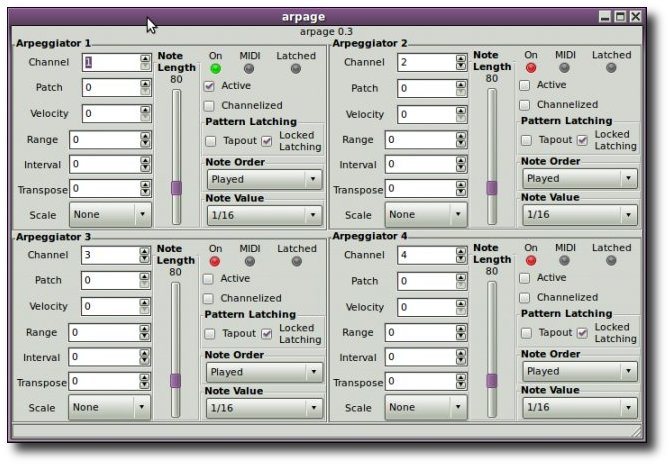Click Arpeggiator 4 MIDI indicator light

(564, 260)
